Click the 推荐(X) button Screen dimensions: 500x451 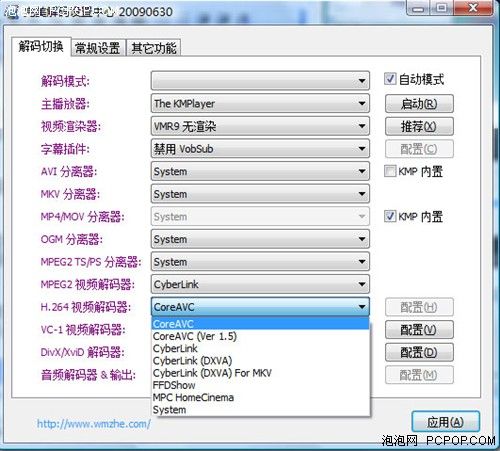pyautogui.click(x=419, y=126)
